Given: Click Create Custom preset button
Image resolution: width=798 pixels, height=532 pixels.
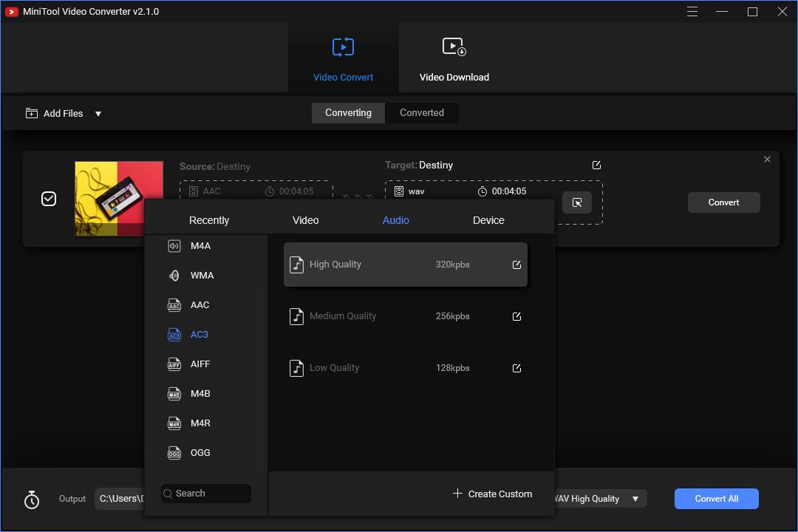Looking at the screenshot, I should [492, 494].
